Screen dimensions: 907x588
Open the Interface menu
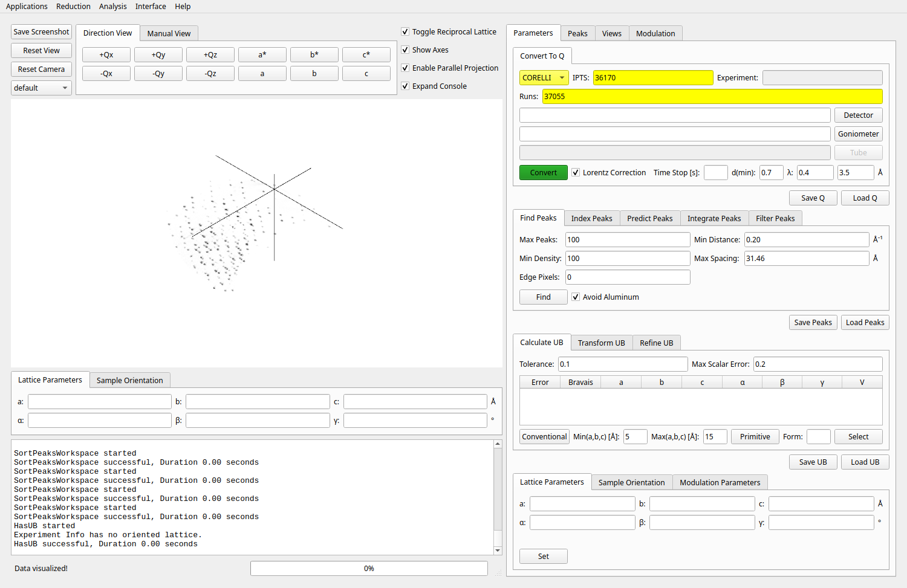151,6
